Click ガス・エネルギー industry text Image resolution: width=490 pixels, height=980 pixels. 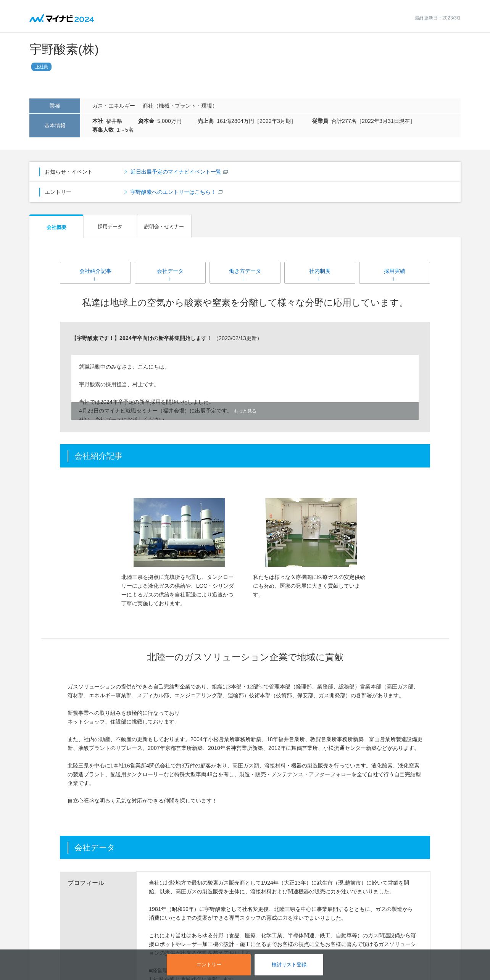click(114, 106)
